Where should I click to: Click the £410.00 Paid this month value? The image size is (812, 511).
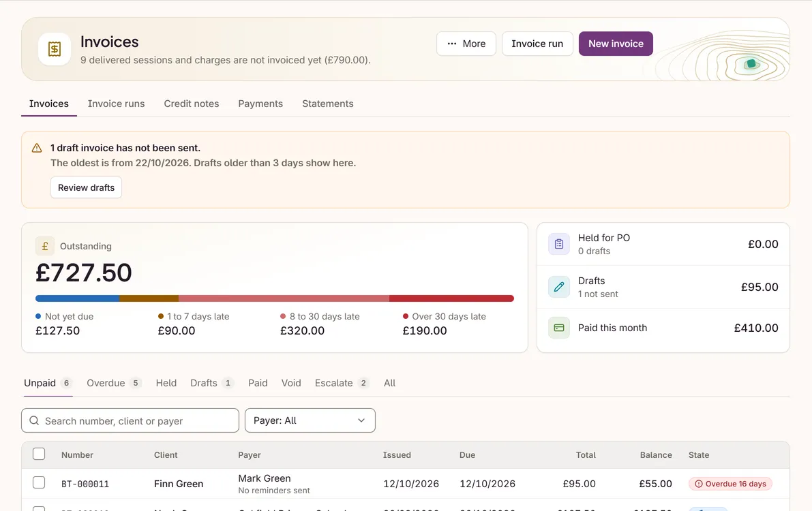tap(756, 328)
